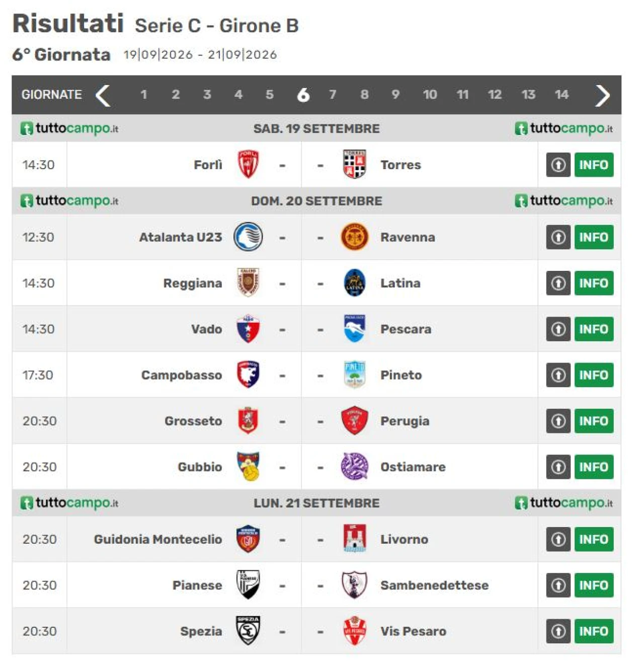Go to previous giornate with left chevron
The height and width of the screenshot is (661, 644).
pyautogui.click(x=103, y=95)
